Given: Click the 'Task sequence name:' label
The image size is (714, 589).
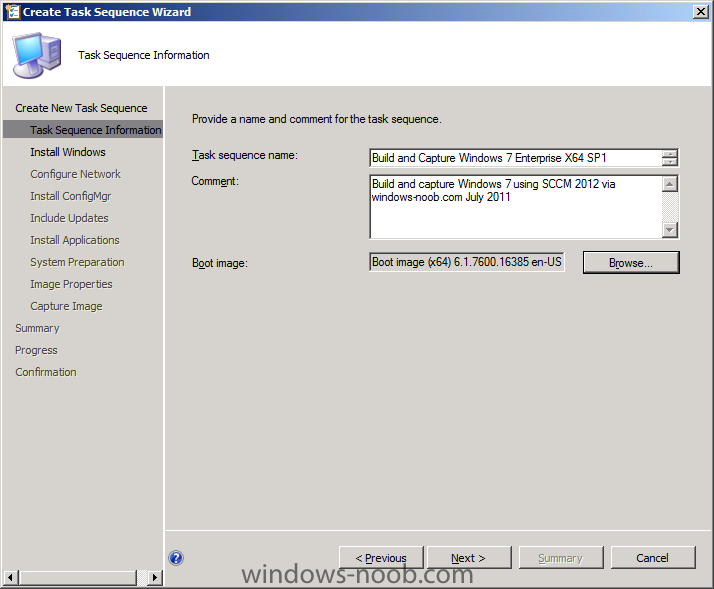Looking at the screenshot, I should (x=245, y=155).
